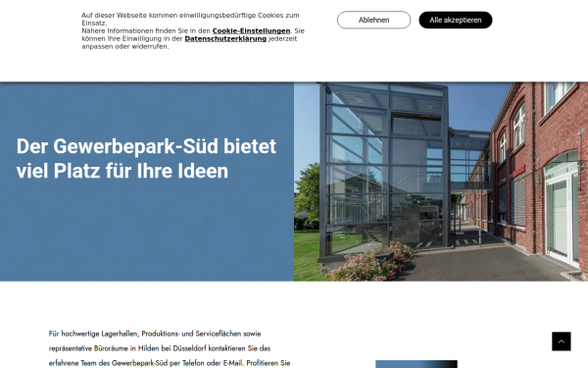Image resolution: width=588 pixels, height=368 pixels.
Task: Open the Datenschutzerklärung link
Action: coord(225,38)
